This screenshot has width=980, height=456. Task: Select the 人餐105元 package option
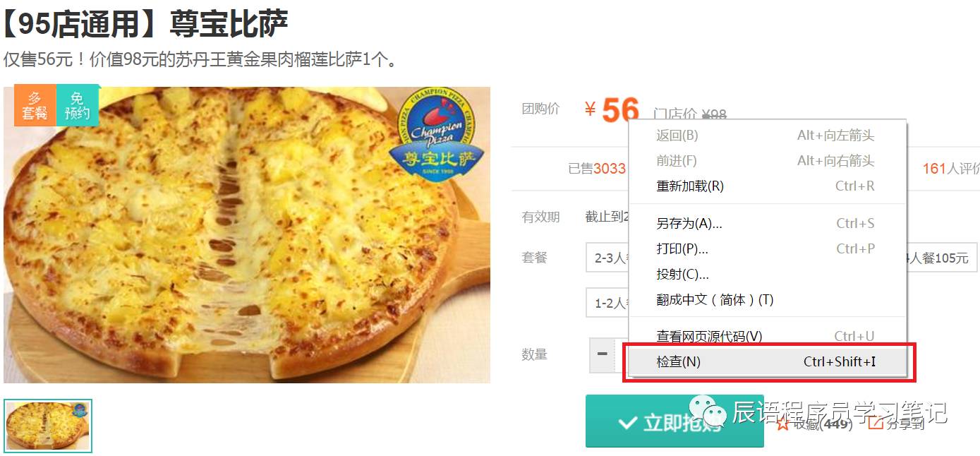coord(941,258)
